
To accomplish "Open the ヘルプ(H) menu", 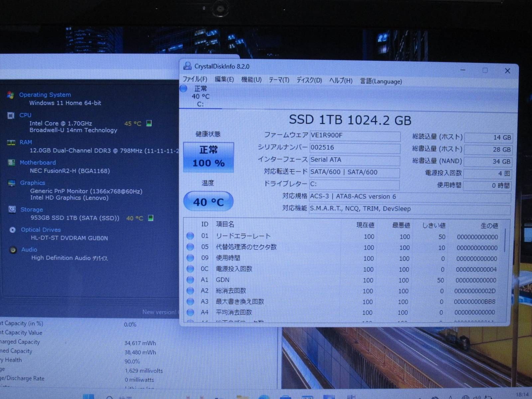I will point(341,81).
